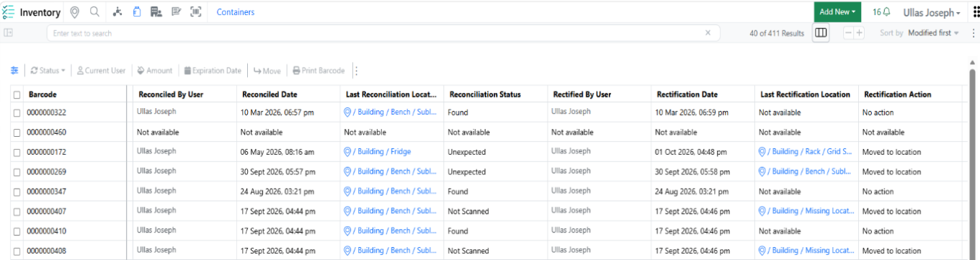980x260 pixels.
Task: Open the column chooser icon
Action: coord(820,33)
